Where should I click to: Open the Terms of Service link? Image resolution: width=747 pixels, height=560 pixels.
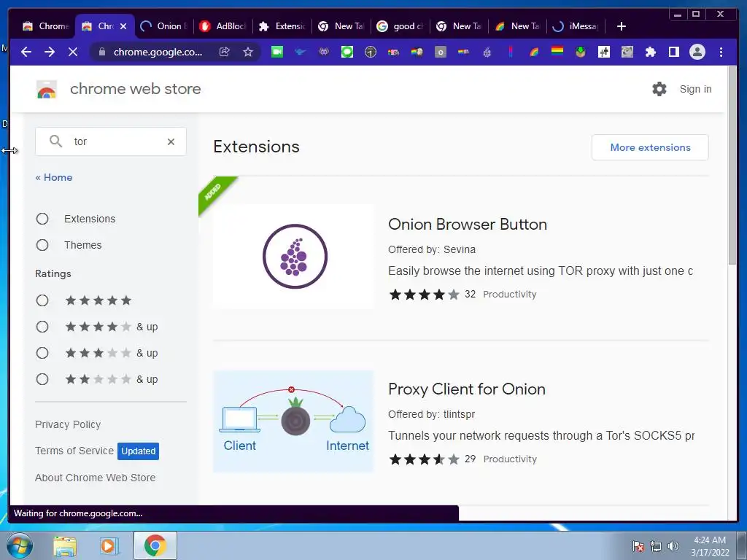coord(74,451)
